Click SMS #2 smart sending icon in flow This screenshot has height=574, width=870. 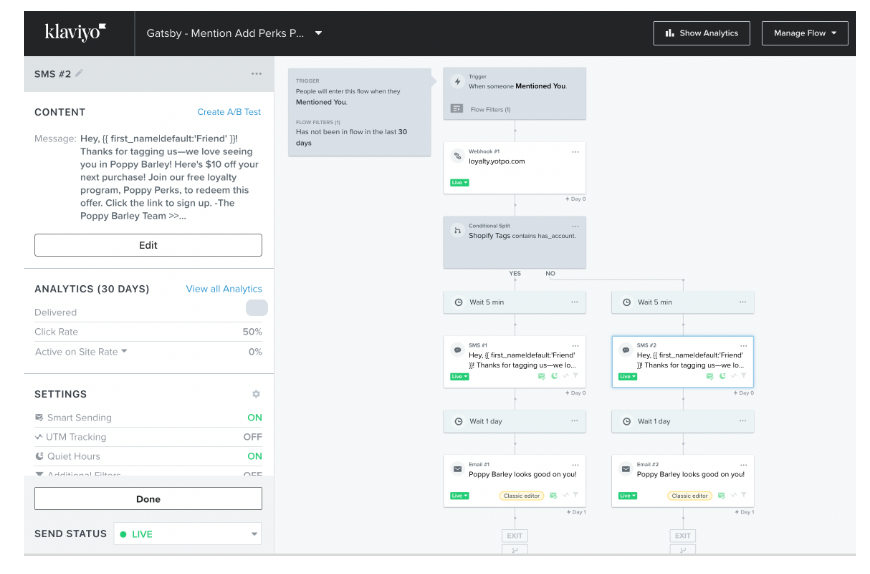710,377
